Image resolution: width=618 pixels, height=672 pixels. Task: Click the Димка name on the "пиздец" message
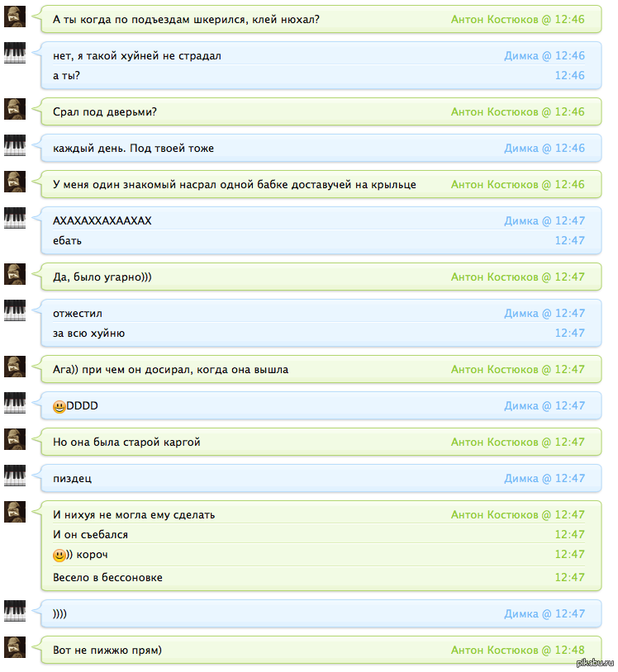521,478
